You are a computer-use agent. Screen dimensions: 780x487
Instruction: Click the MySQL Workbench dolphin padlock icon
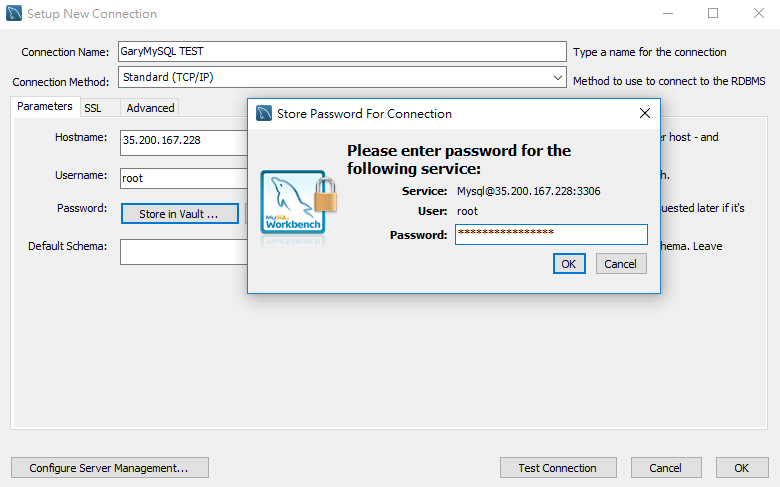(298, 203)
